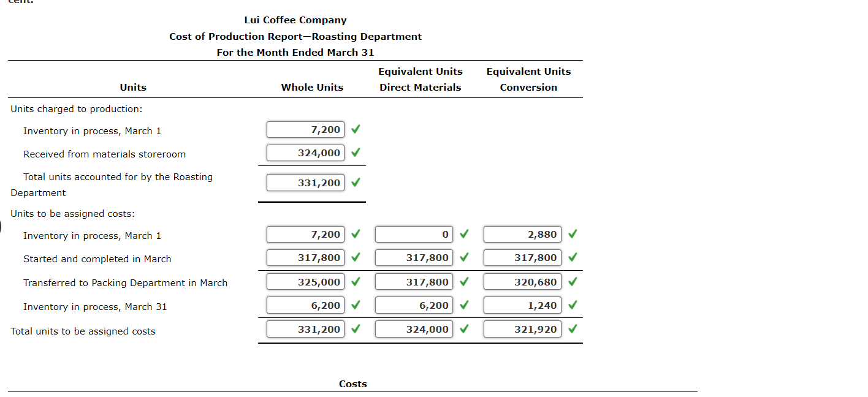
Task: Click Cost of Production Report—Roasting Department heading
Action: 295,36
